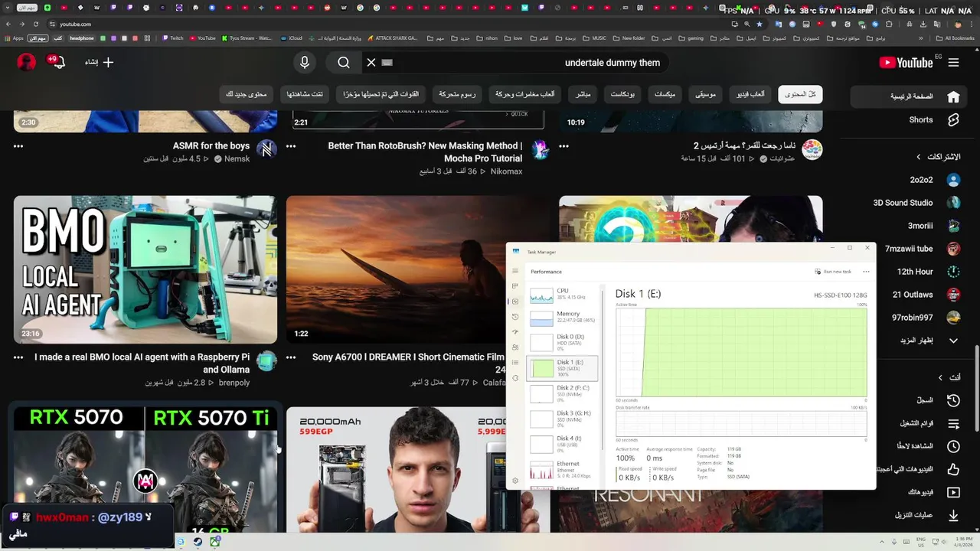Open options menu for BMO local AI agent video
Screen dimensions: 980x551
click(18, 357)
